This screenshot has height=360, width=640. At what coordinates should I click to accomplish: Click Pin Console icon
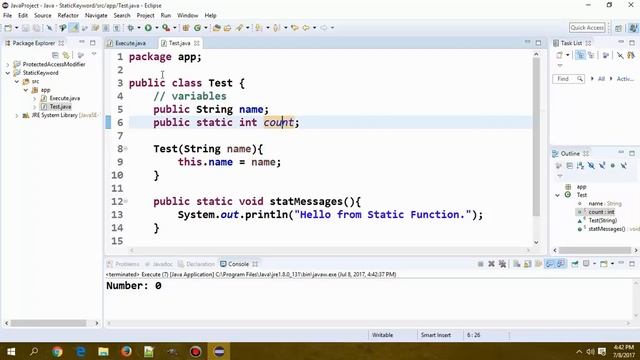click(575, 264)
